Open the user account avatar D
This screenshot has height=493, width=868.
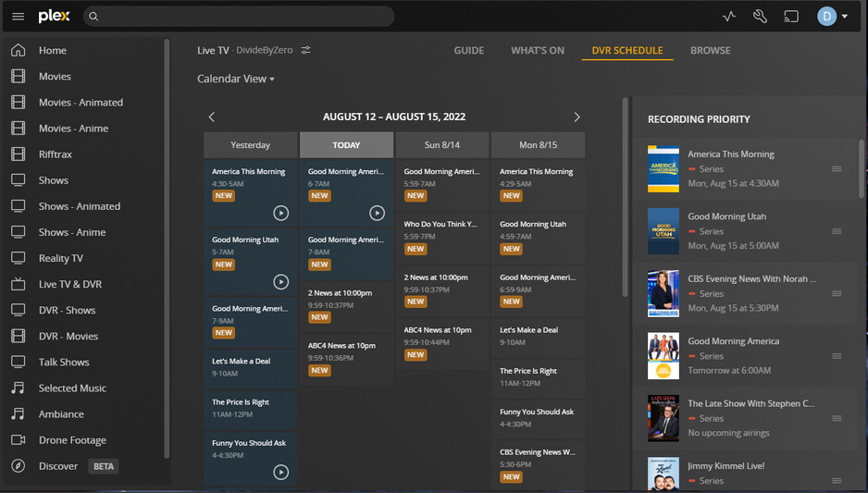(826, 16)
